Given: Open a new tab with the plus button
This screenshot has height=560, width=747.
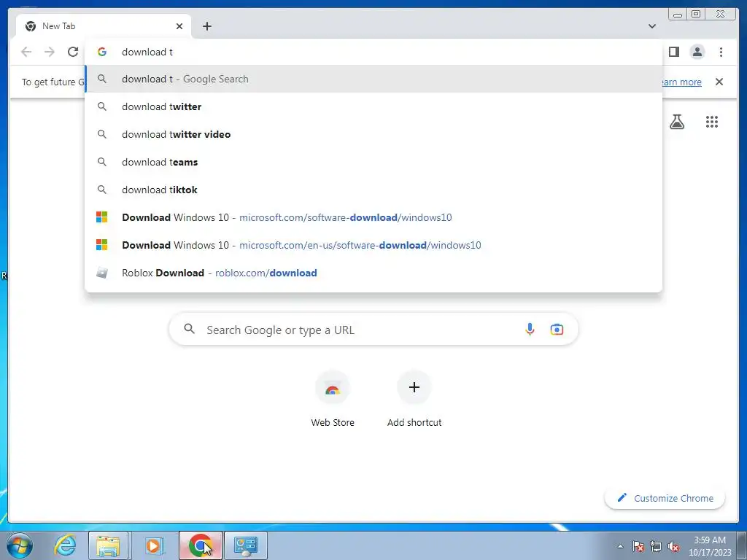Looking at the screenshot, I should pos(206,26).
